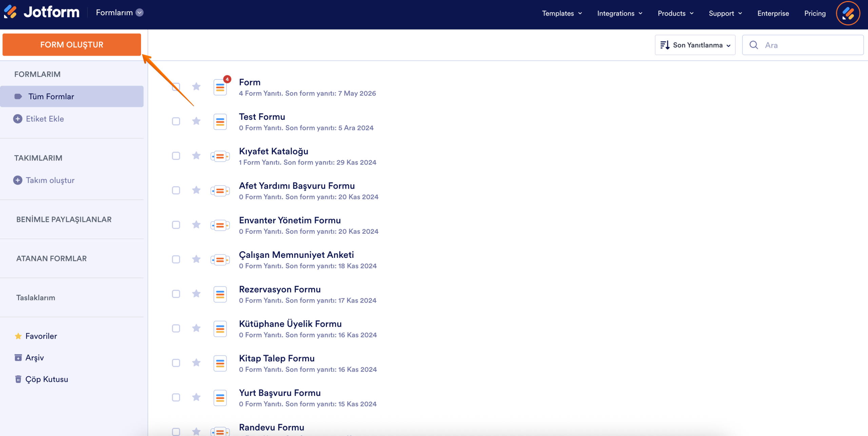Open the Enterprise page

coord(773,13)
